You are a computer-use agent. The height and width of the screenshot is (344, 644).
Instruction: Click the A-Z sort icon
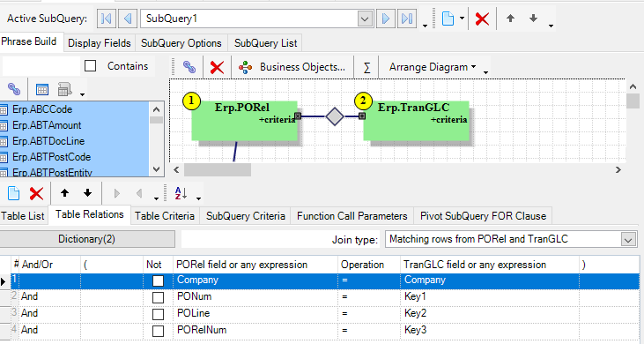click(181, 193)
